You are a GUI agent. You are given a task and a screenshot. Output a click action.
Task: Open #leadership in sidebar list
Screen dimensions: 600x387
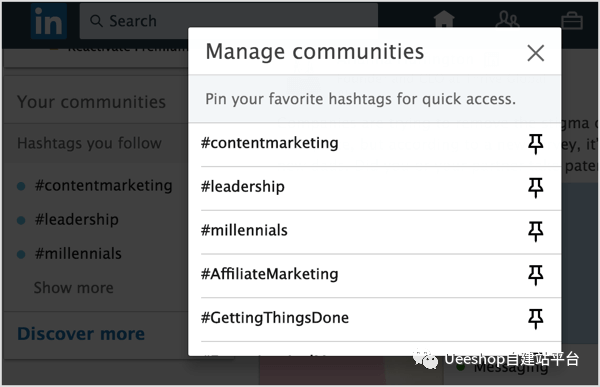(x=77, y=220)
